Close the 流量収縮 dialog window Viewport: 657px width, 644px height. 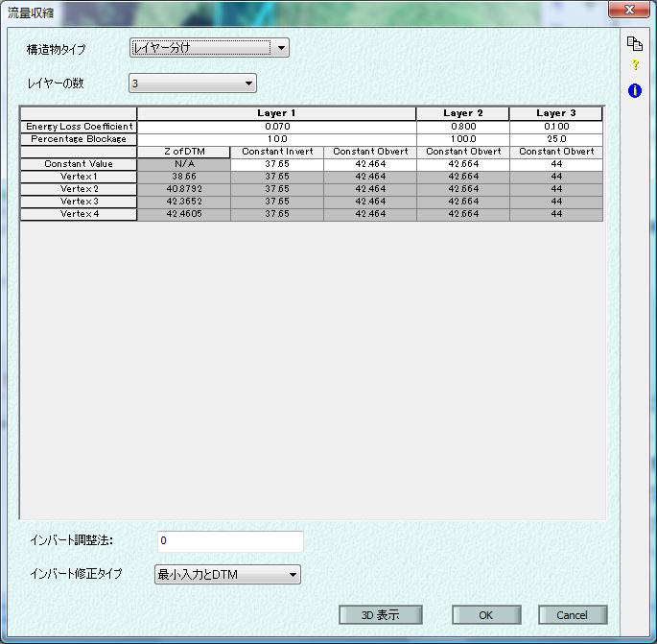(629, 10)
